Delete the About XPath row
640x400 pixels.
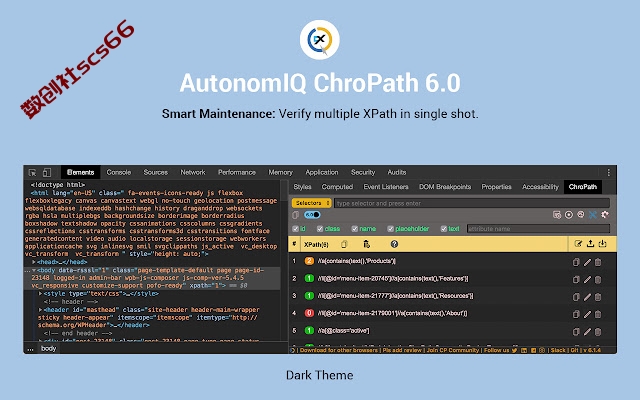598,314
